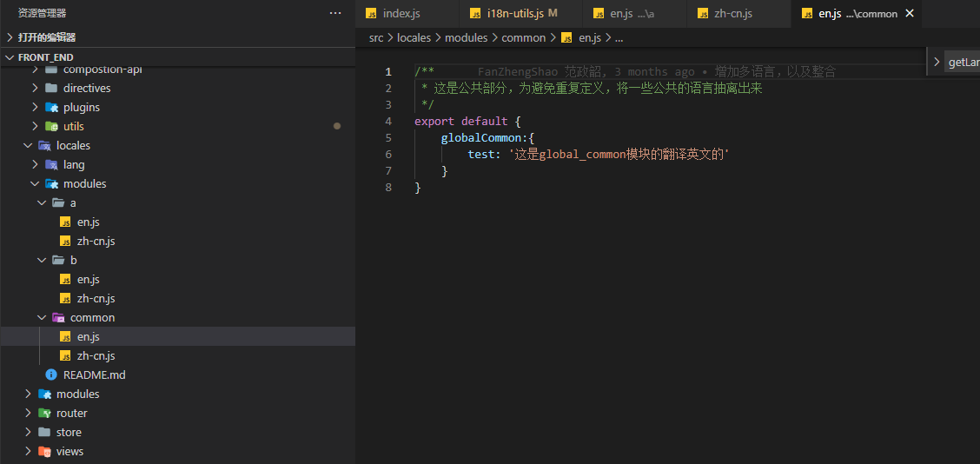Switch to the i18n-utils.js tab
The width and height of the screenshot is (980, 464).
click(x=515, y=13)
